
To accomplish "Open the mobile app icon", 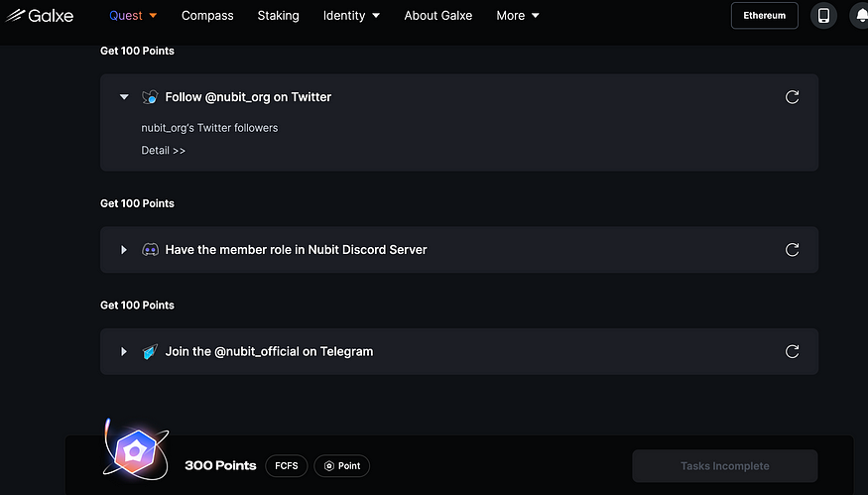I will click(823, 16).
